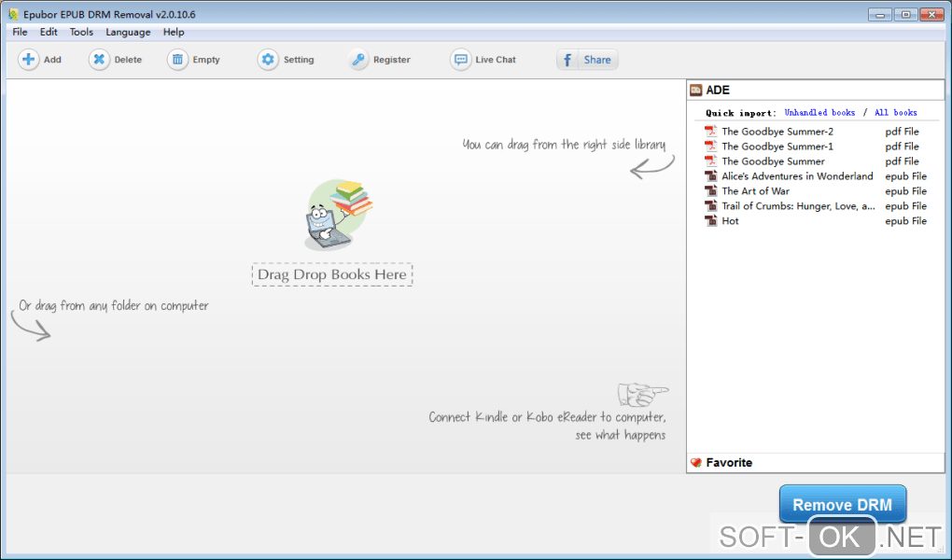Click the Live Chat toolbar label
The image size is (952, 560).
tap(496, 60)
